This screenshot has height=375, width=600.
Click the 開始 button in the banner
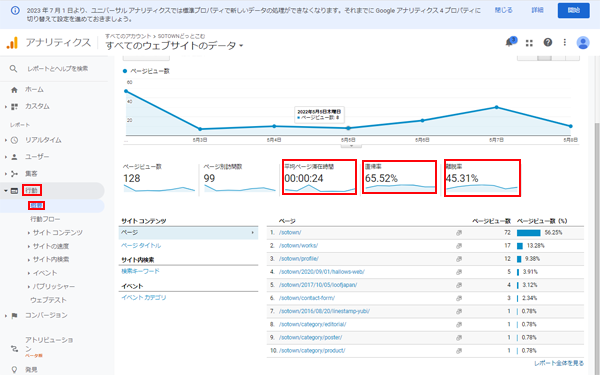(573, 10)
